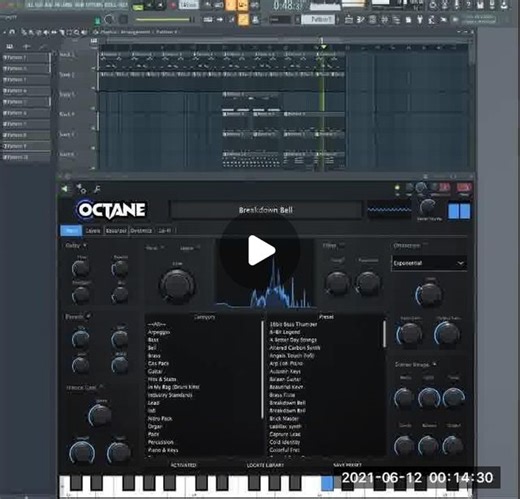
Task: Switch to the Lo-Fi tab in Octane
Action: coord(165,231)
